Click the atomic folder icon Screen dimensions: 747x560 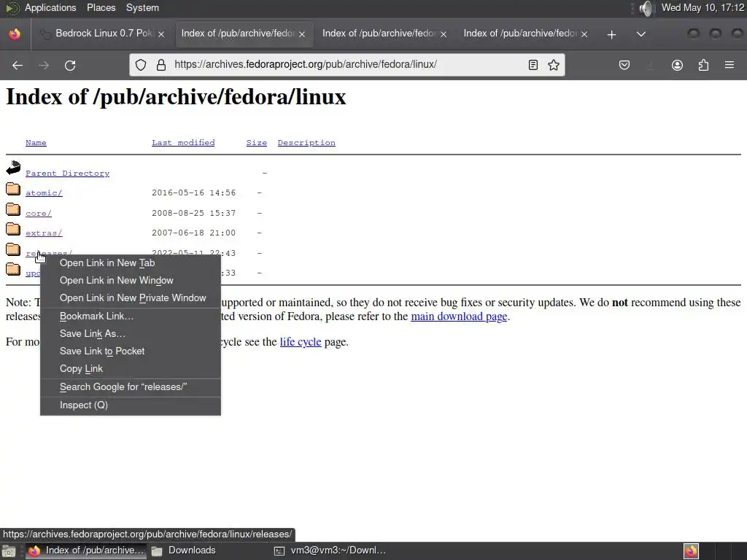(x=13, y=189)
